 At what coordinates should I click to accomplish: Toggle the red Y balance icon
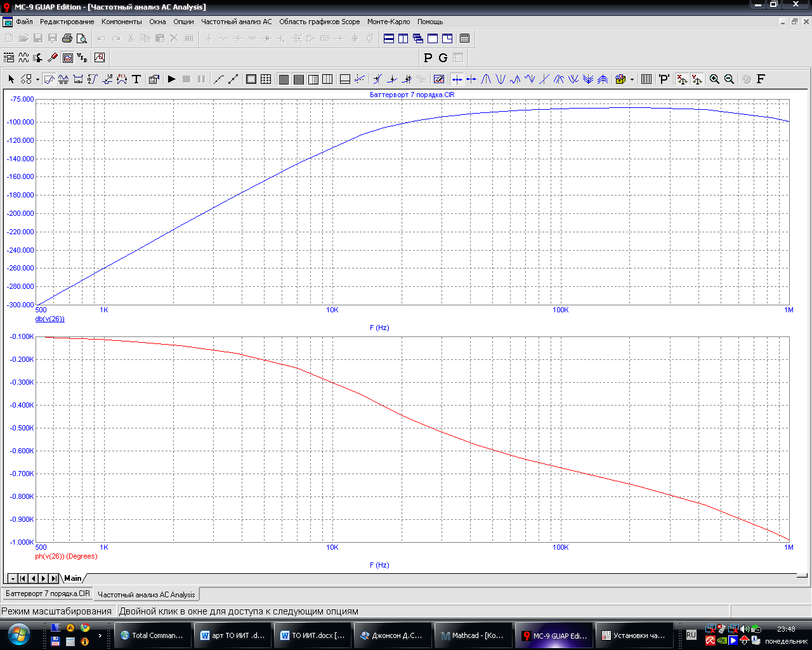[697, 79]
